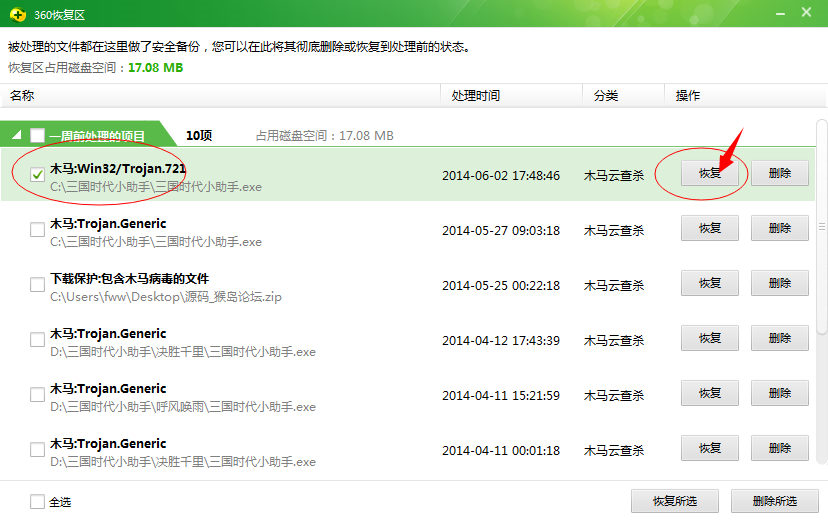Viewport: 828px width, 523px height.
Task: Restore the 源码_猴岛论坛.zip download item
Action: pos(709,283)
